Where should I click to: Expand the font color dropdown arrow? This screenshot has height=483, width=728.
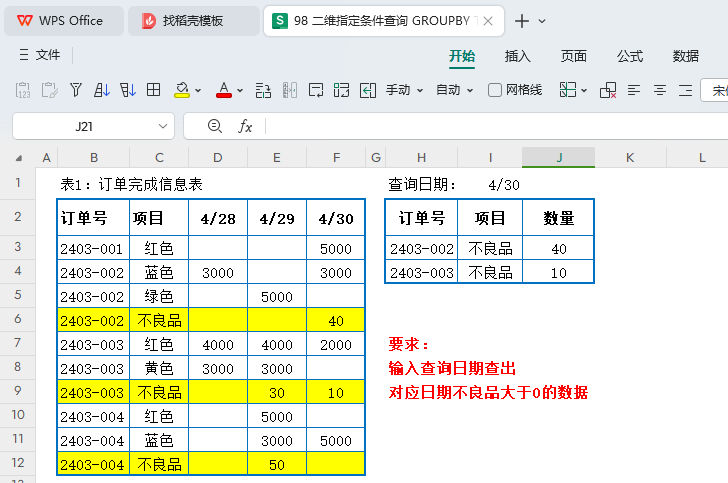click(240, 91)
